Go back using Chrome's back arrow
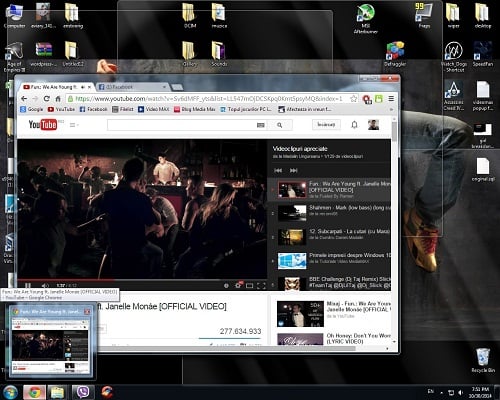500x400 pixels. pos(24,99)
